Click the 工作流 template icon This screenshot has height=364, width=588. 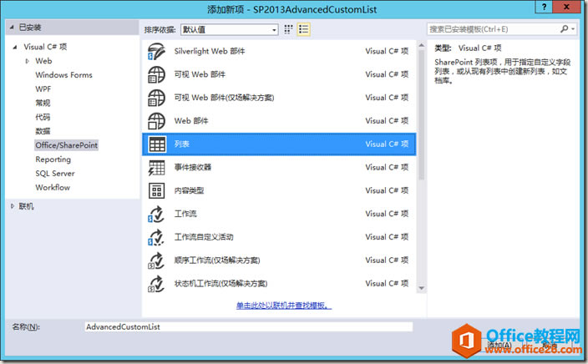coord(156,214)
